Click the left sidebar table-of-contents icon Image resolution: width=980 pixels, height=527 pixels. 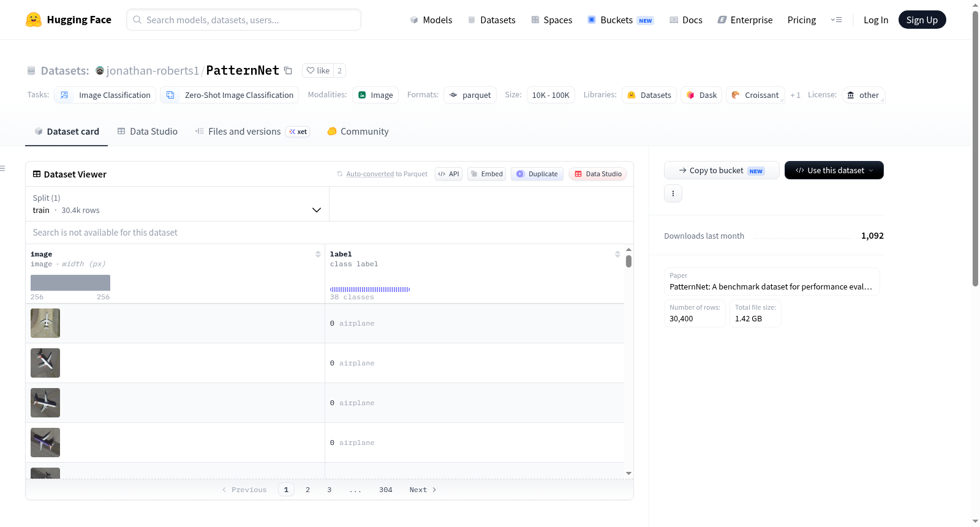point(3,168)
